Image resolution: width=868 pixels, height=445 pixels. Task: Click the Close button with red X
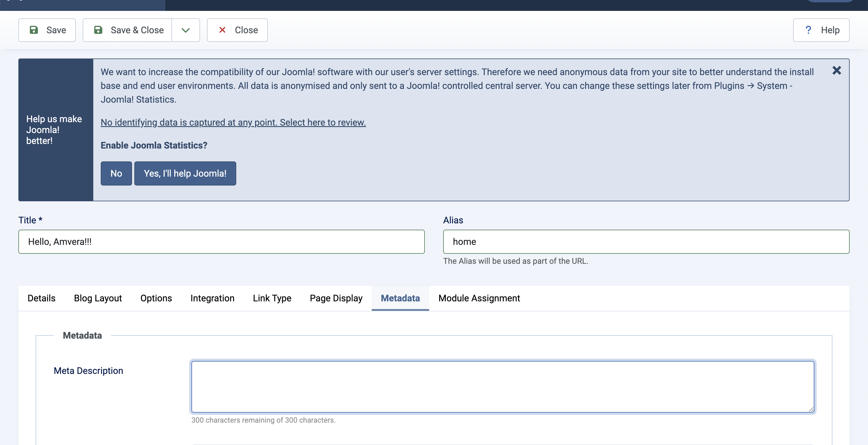tap(237, 30)
